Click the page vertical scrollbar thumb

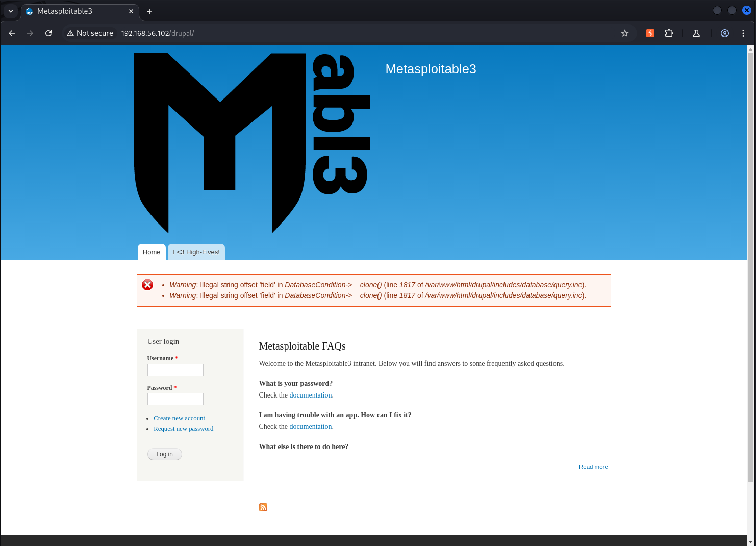(x=750, y=267)
